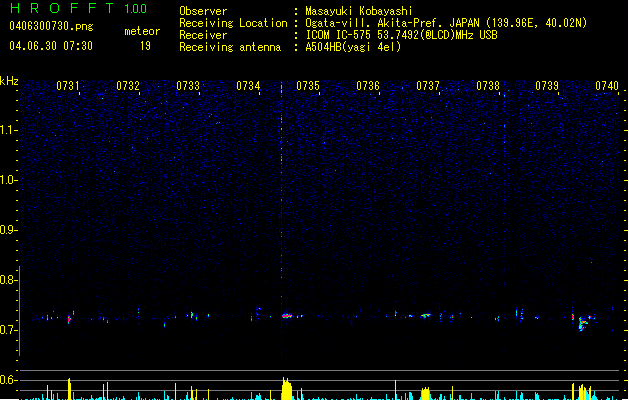Click observer name Masayuki Kobayashi
This screenshot has height=400, width=629.
359,11
